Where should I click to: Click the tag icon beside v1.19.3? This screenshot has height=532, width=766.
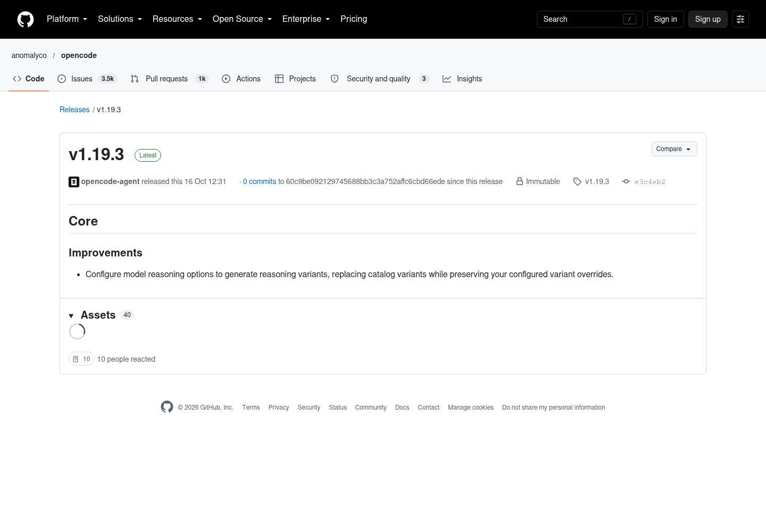click(577, 181)
